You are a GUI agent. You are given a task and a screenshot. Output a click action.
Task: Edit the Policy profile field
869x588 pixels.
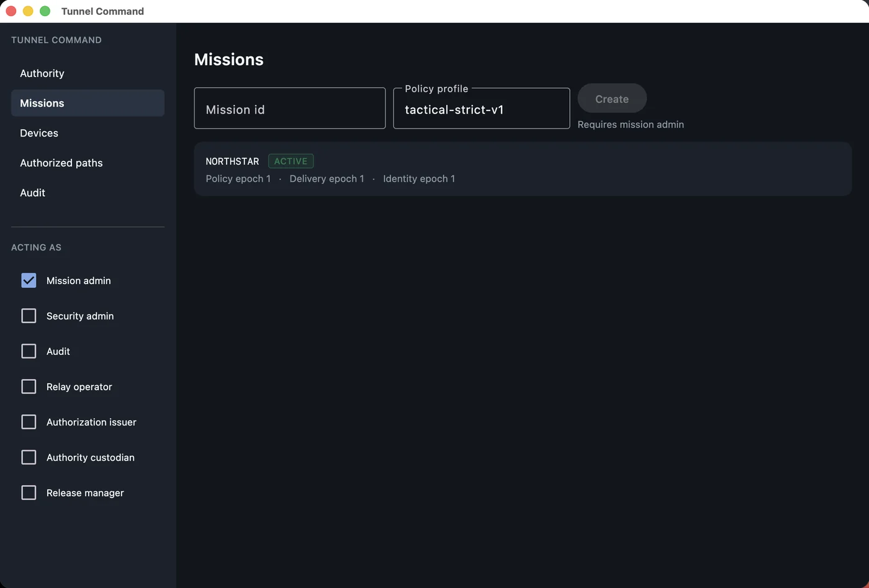coord(482,109)
